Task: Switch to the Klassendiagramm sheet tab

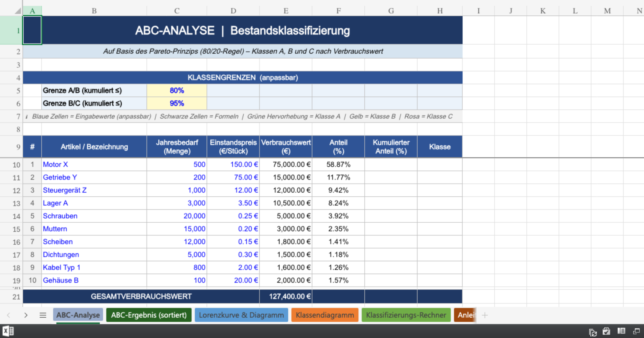Action: [325, 315]
